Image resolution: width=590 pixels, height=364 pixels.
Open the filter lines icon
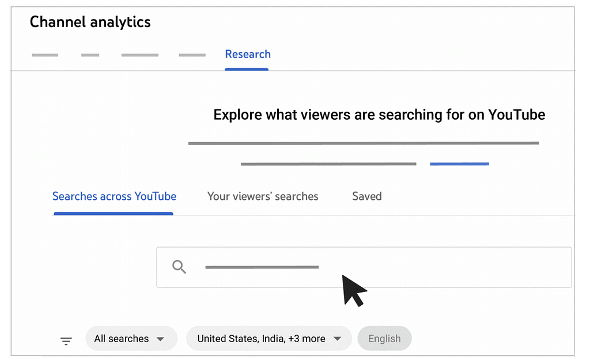[x=66, y=341]
